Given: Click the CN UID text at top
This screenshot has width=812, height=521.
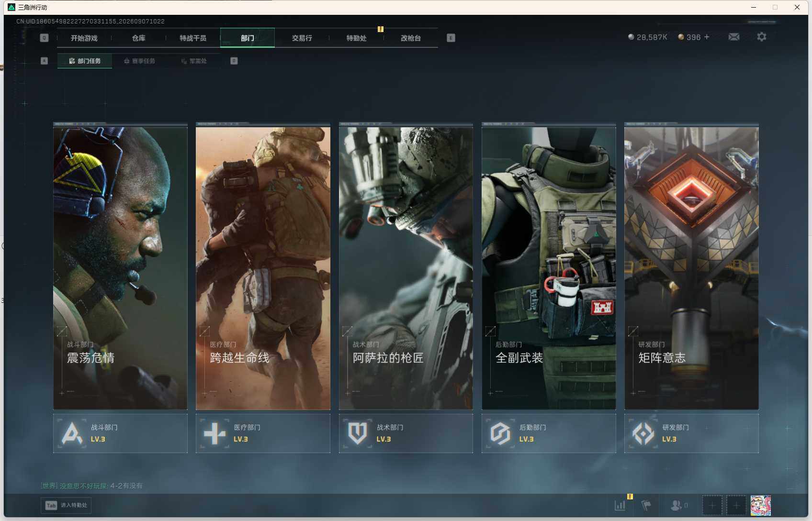Looking at the screenshot, I should pyautogui.click(x=90, y=22).
